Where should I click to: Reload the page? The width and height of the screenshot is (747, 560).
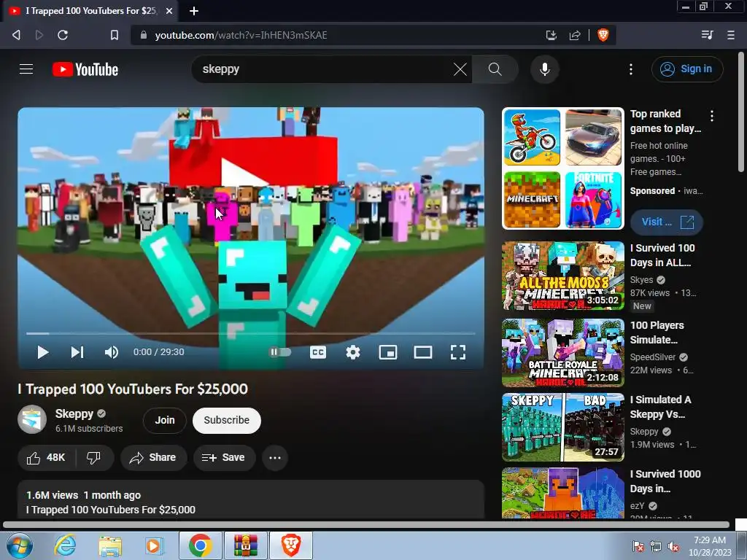(63, 35)
